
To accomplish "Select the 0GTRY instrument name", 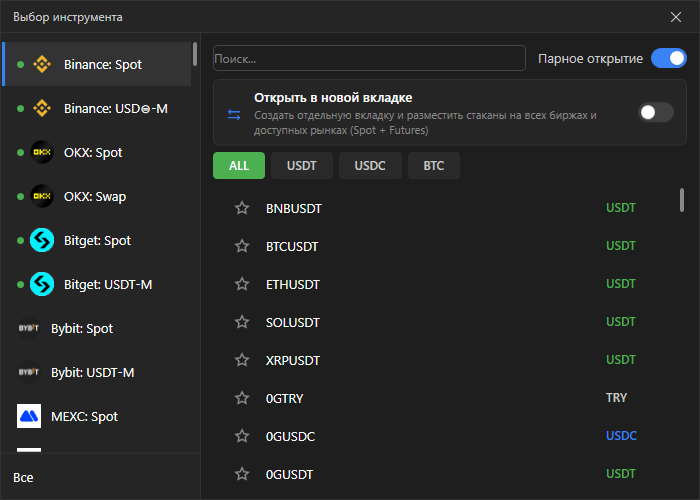I will click(x=284, y=398).
